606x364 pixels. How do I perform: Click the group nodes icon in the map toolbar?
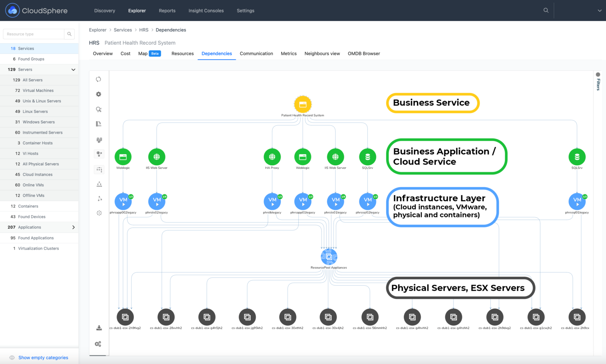pos(99,140)
